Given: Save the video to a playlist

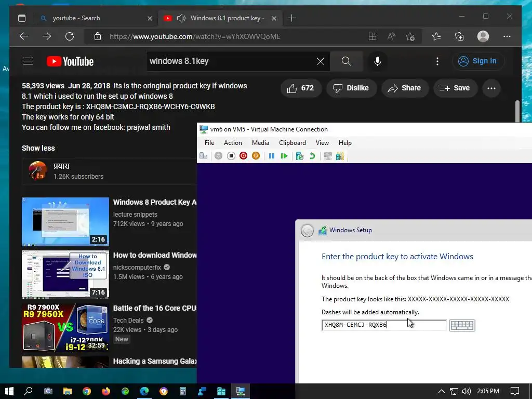Looking at the screenshot, I should (455, 88).
